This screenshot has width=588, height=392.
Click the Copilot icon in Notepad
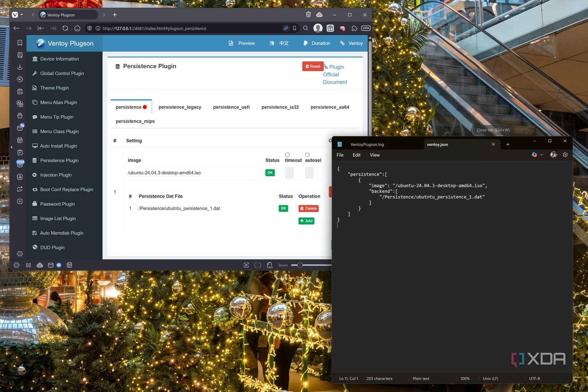[534, 155]
